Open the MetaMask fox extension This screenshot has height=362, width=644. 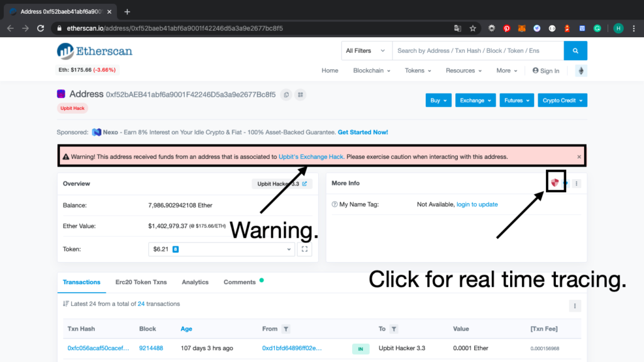tap(521, 28)
